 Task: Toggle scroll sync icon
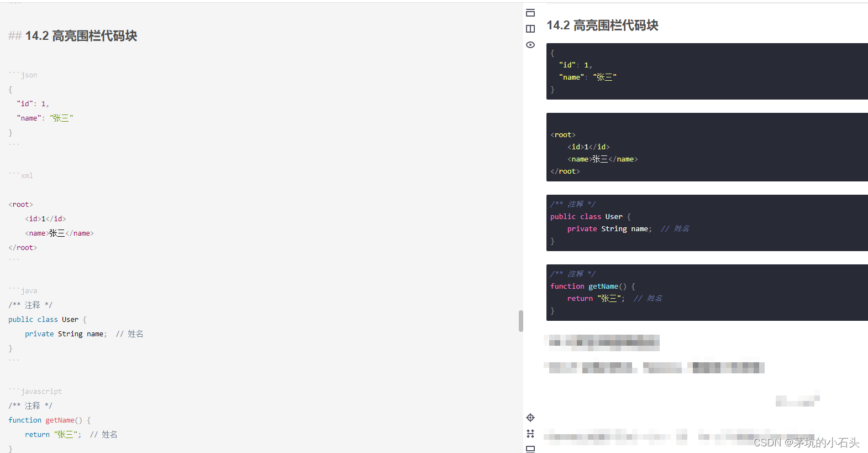(530, 434)
